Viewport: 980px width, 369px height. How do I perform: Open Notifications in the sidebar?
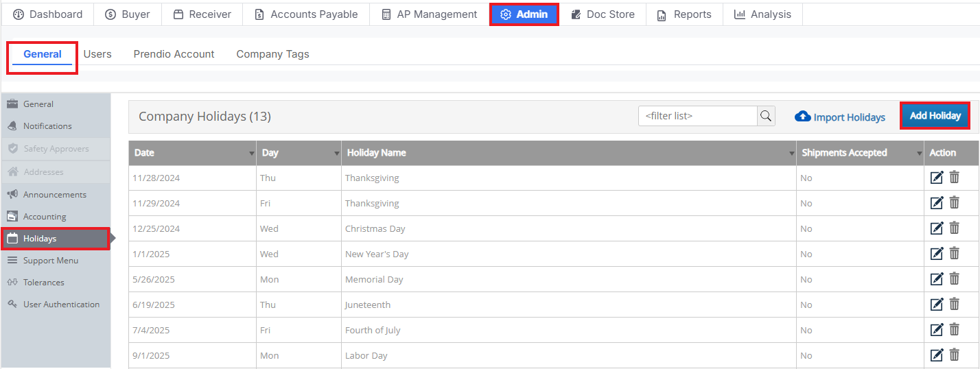(56, 126)
